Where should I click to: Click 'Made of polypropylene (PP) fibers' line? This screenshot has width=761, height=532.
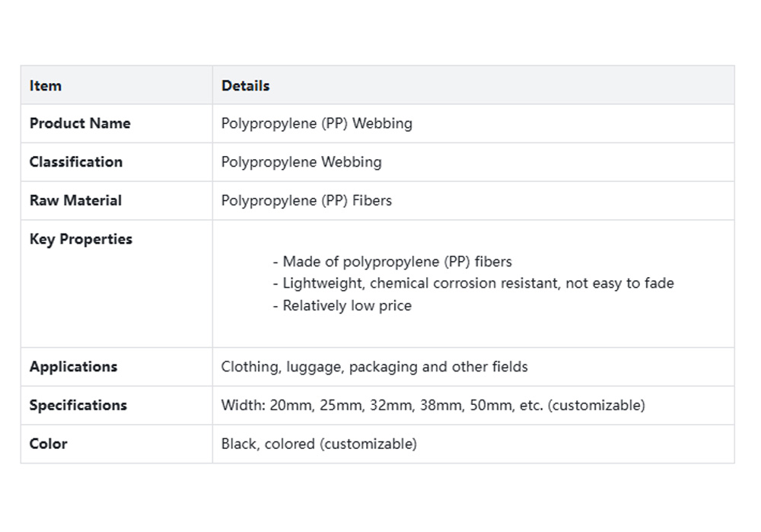coord(392,262)
